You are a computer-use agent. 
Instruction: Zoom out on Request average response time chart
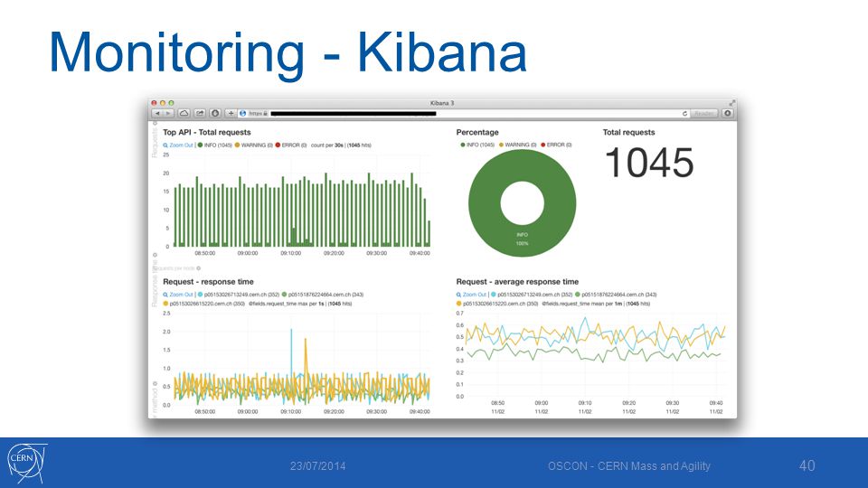point(475,295)
